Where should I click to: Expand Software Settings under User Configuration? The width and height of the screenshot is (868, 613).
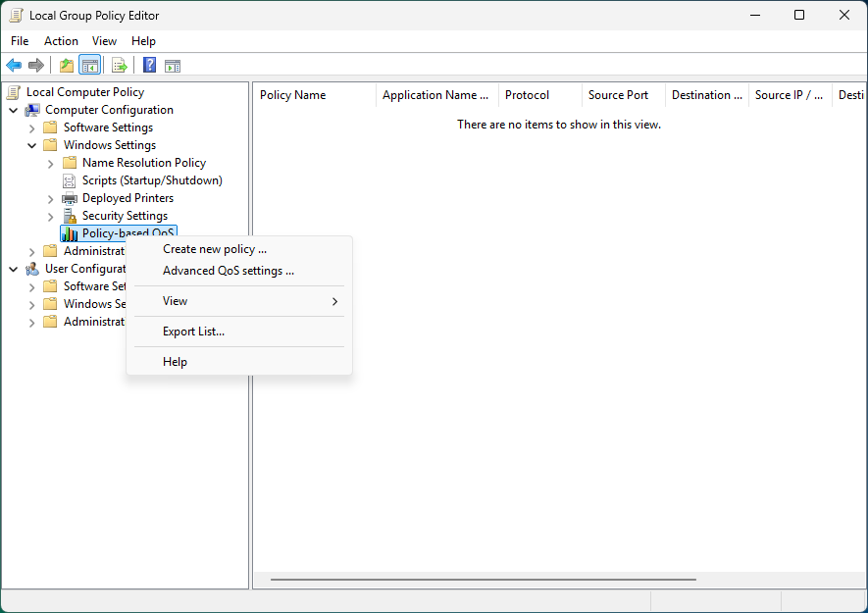pyautogui.click(x=31, y=286)
